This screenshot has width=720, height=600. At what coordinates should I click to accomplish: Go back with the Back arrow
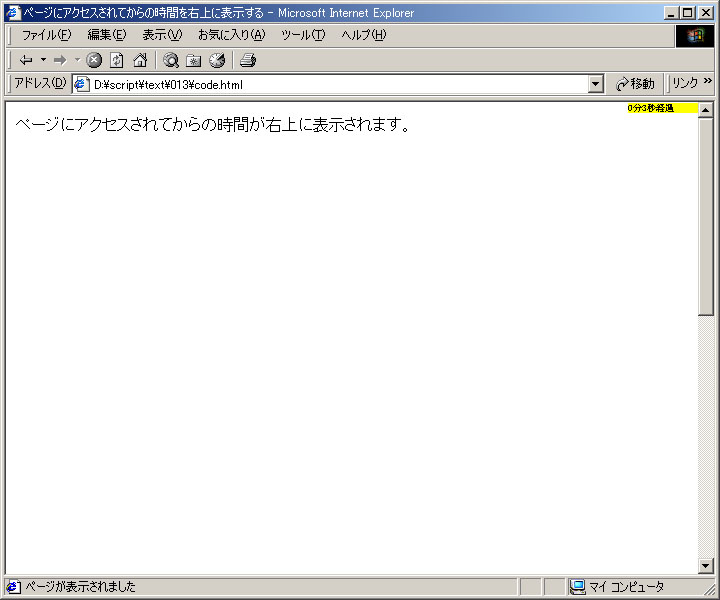26,60
